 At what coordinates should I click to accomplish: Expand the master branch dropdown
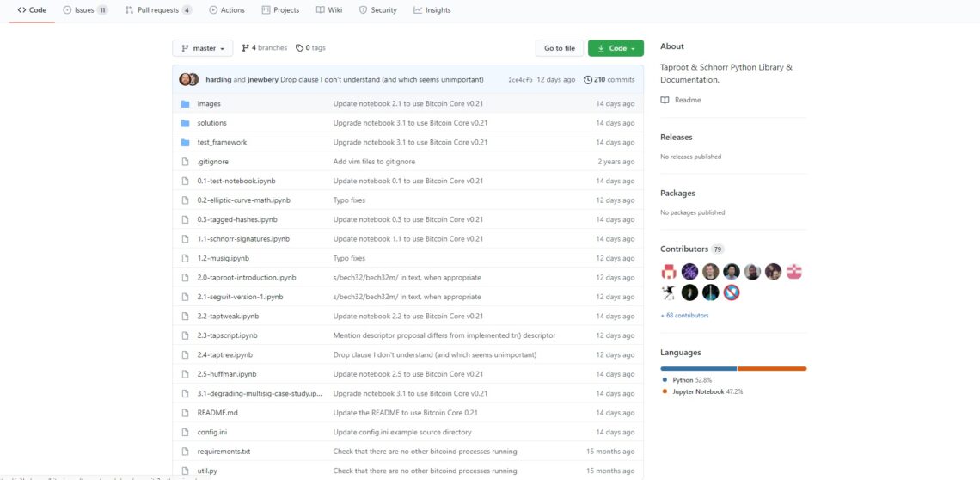[x=203, y=48]
